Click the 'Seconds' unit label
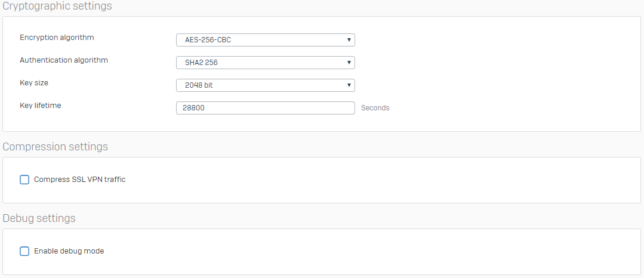The image size is (644, 278). pos(375,108)
